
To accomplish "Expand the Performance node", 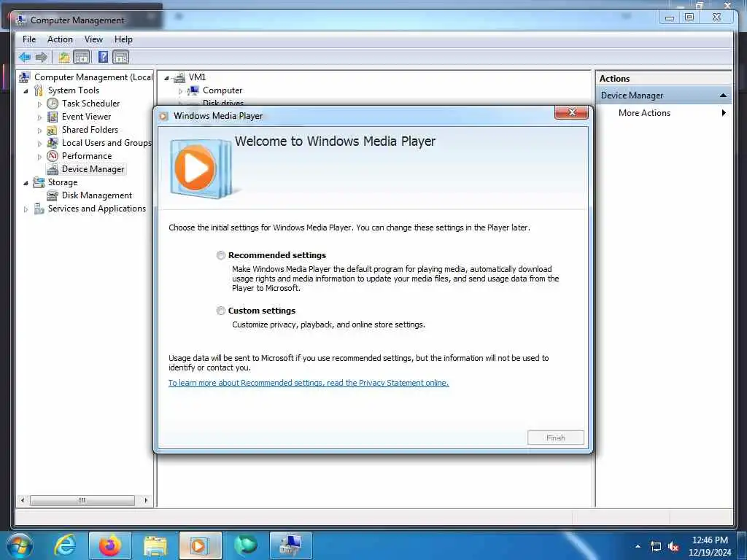I will (39, 157).
